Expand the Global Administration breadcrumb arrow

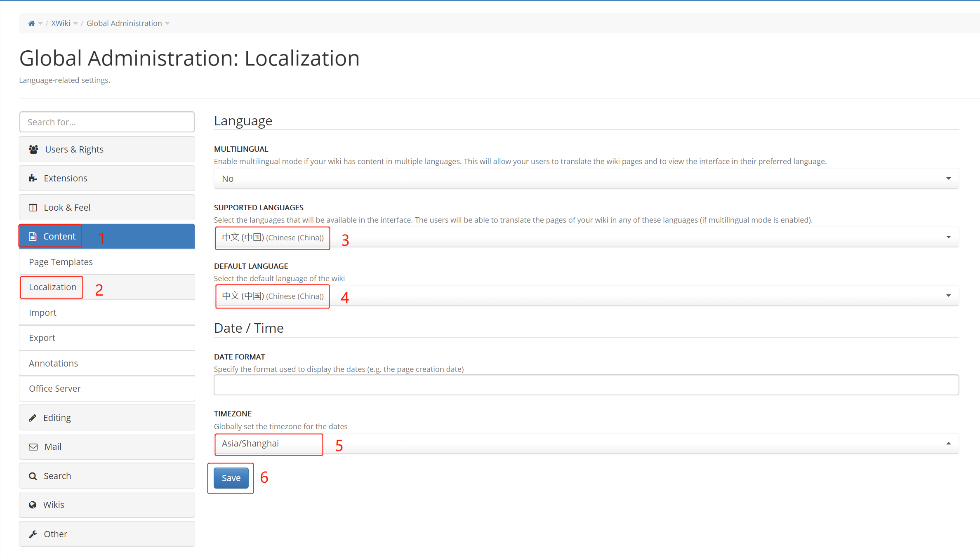click(167, 24)
